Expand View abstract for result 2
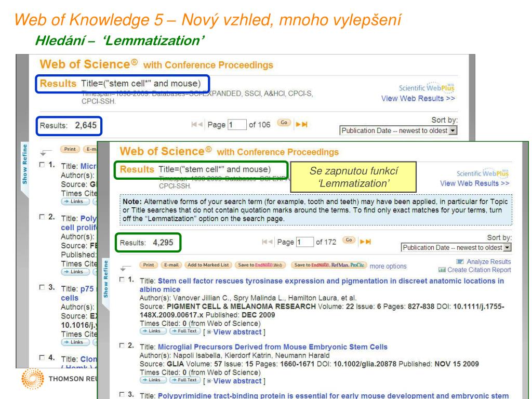This screenshot has width=532, height=399. coord(237,381)
